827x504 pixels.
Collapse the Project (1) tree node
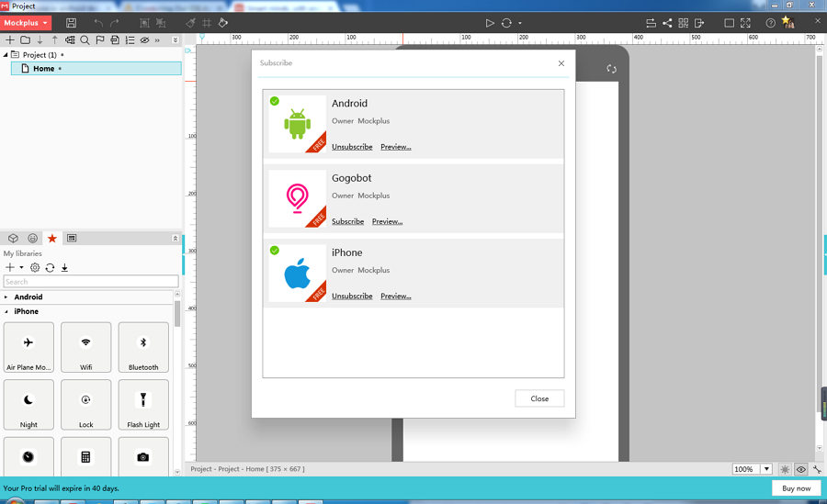pos(6,54)
